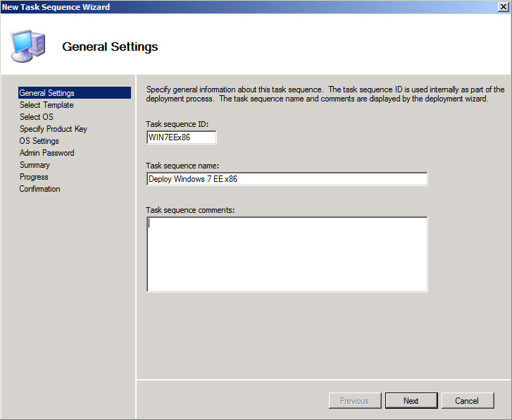Jump to OS Settings step
The height and width of the screenshot is (420, 512).
39,141
